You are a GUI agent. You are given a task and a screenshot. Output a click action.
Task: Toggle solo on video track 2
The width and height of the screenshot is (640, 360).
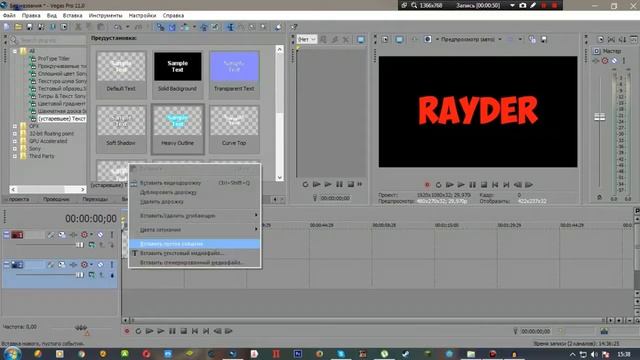click(111, 265)
